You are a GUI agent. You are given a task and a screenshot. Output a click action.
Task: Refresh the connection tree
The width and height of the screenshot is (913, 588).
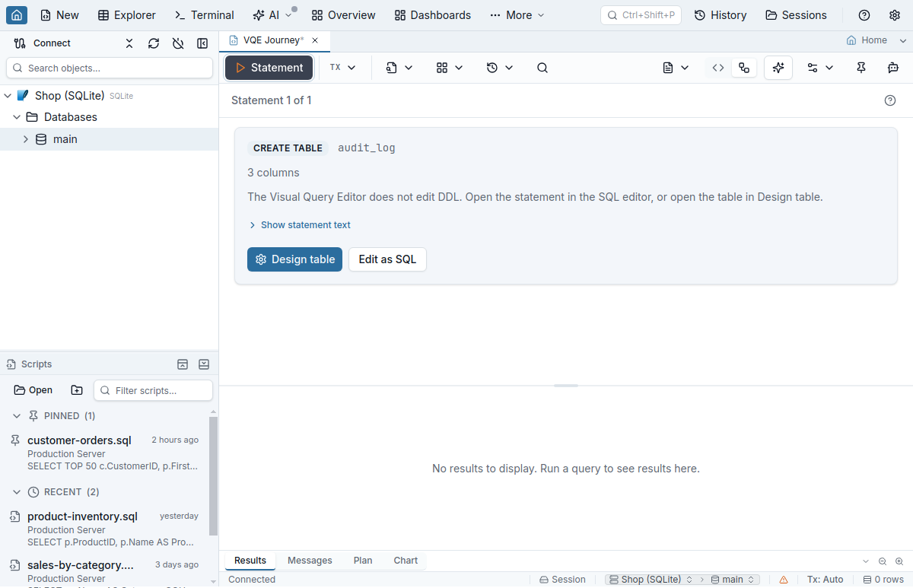[x=154, y=43]
